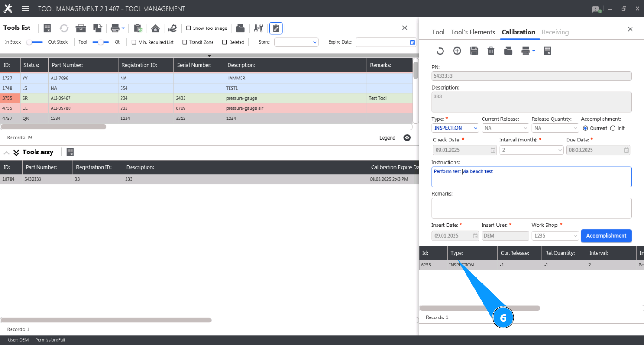Sort Tools list by Serial Number column
The image size is (644, 345).
pyautogui.click(x=199, y=65)
